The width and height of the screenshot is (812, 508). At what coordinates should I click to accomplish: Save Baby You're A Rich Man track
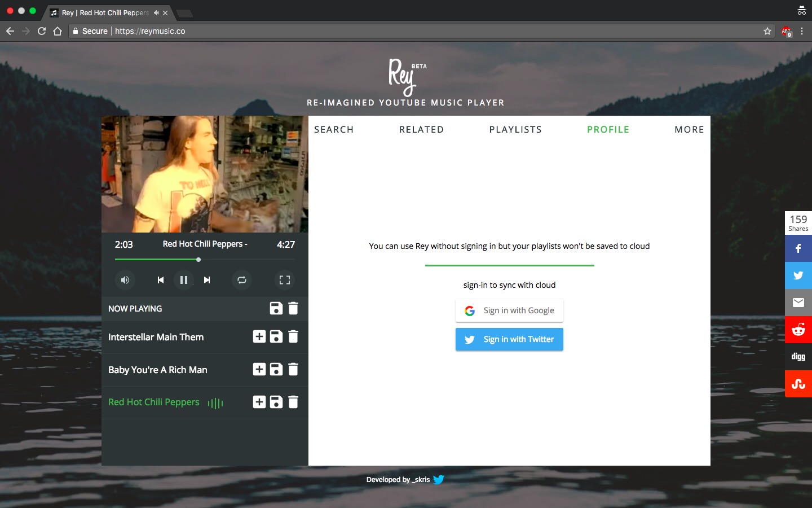click(x=276, y=369)
